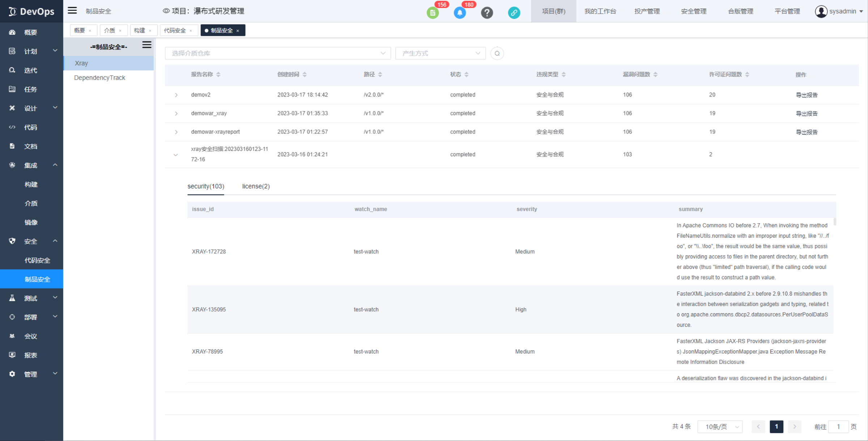Switch to the license(2) tab

(x=256, y=186)
